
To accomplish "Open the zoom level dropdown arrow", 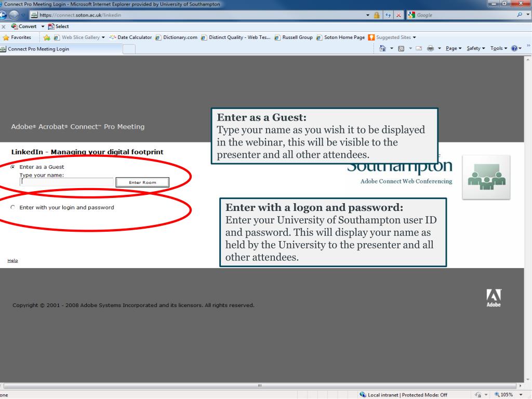I will (x=521, y=395).
